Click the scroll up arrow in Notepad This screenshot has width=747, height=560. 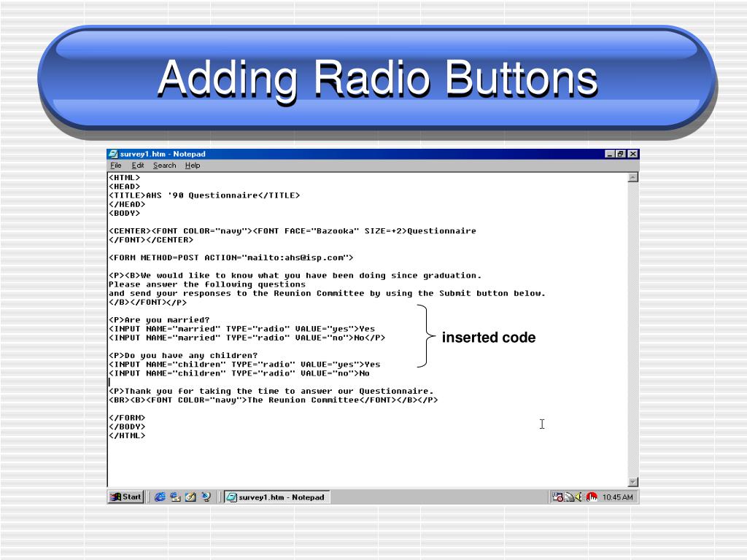coord(632,177)
